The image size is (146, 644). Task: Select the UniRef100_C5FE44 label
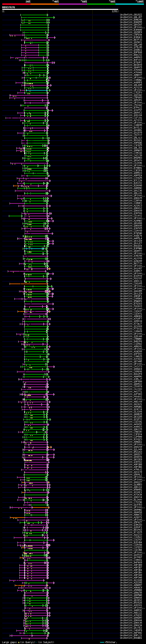pos(131,35)
